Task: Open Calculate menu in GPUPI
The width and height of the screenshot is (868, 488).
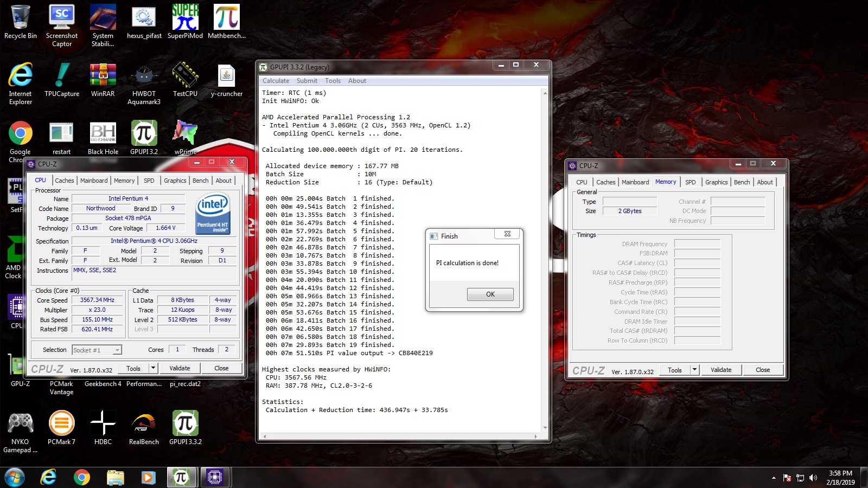Action: [x=276, y=81]
